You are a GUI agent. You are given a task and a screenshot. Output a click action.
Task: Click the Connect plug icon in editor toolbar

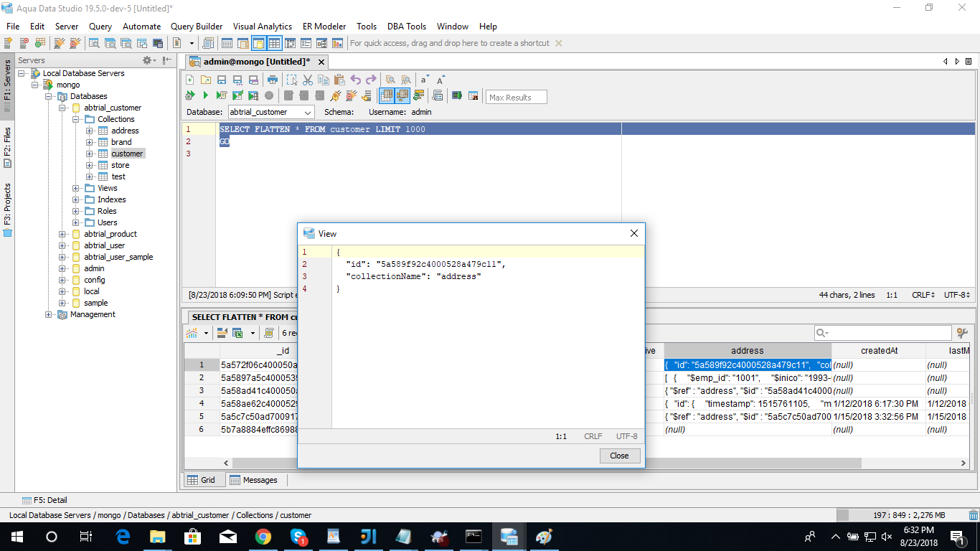coord(335,95)
